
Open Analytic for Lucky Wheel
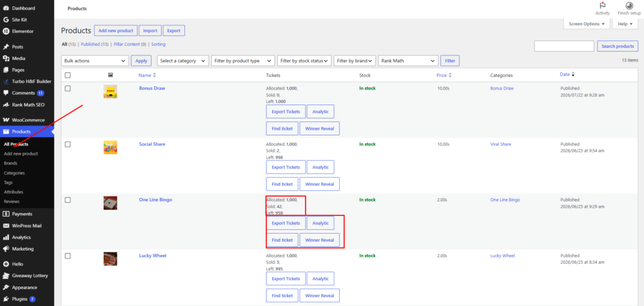click(320, 279)
